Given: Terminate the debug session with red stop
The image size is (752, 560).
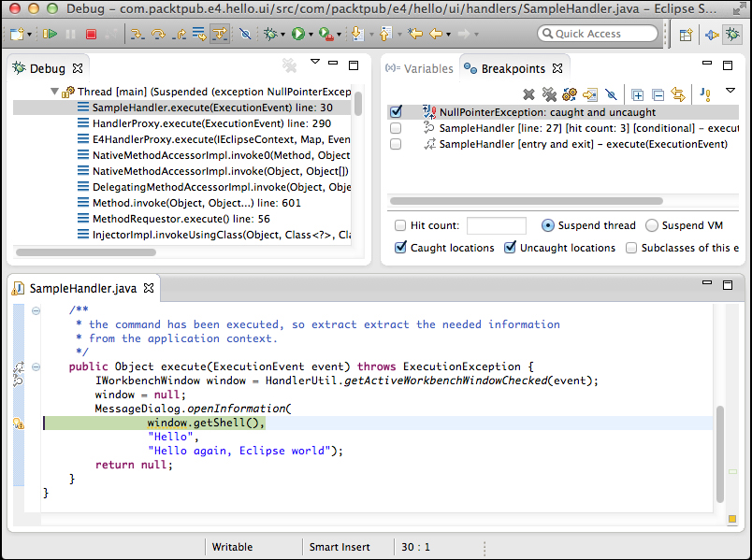Looking at the screenshot, I should 91,34.
